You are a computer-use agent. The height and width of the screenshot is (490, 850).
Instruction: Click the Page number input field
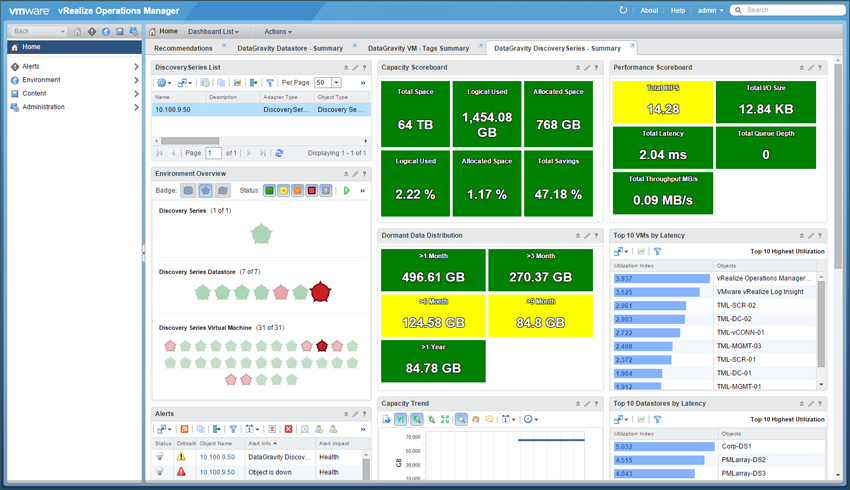coord(214,153)
